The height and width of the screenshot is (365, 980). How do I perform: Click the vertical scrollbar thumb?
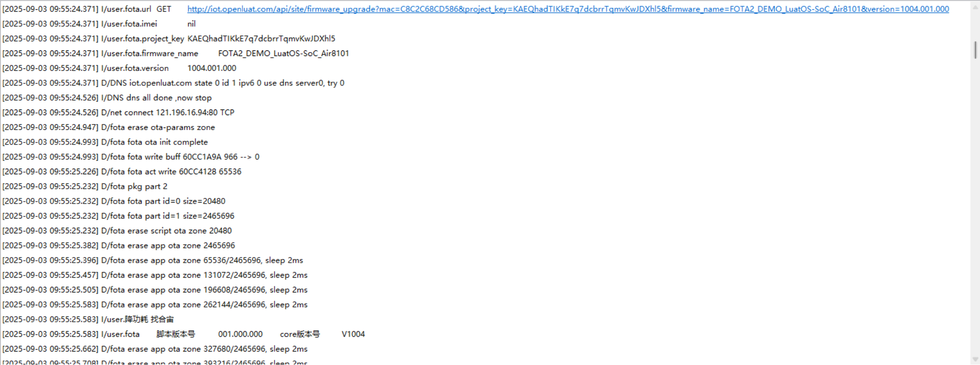click(975, 50)
